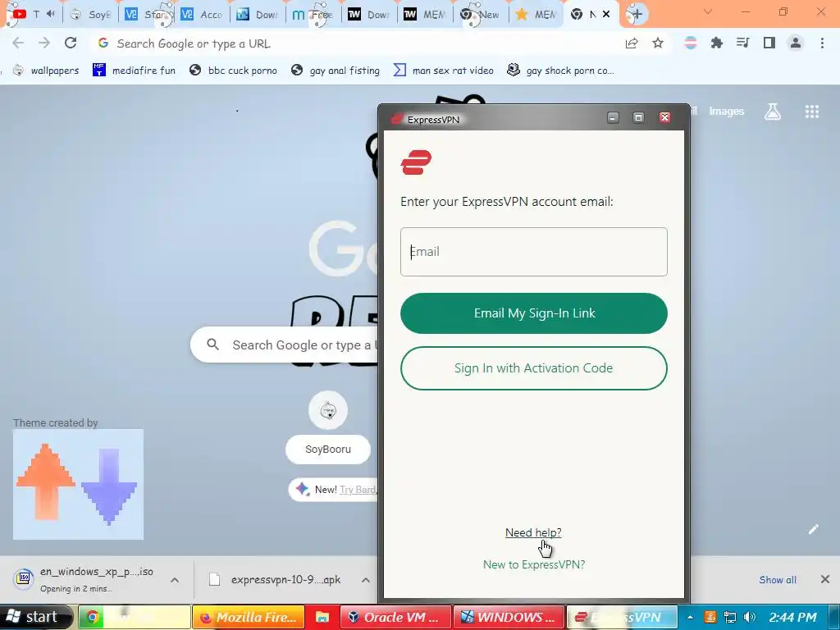
Task: Go back with Chrome's back arrow
Action: click(x=18, y=43)
